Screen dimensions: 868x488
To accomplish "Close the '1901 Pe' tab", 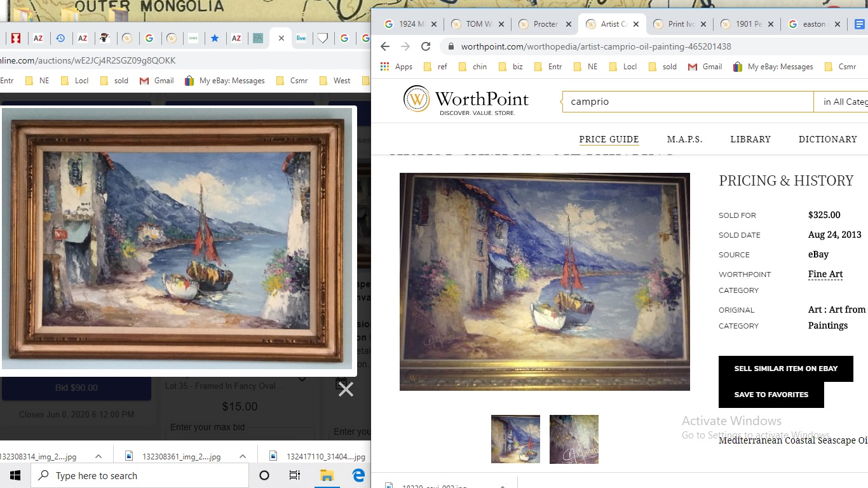I will click(770, 24).
